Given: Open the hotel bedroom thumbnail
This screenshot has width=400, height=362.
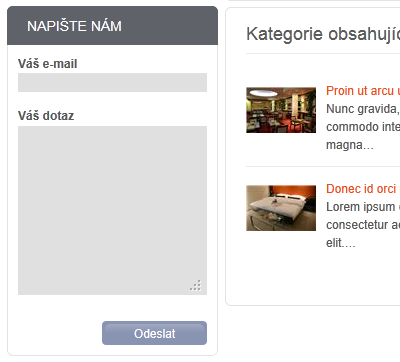Looking at the screenshot, I should pos(281,208).
